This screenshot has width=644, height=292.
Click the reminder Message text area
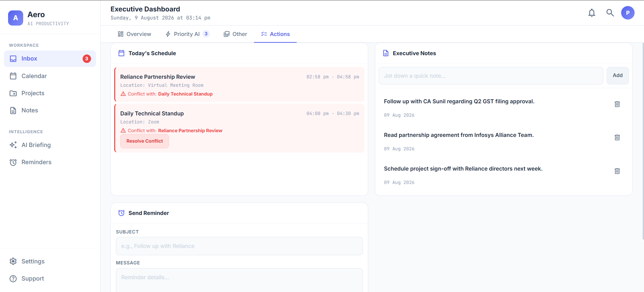click(x=239, y=280)
